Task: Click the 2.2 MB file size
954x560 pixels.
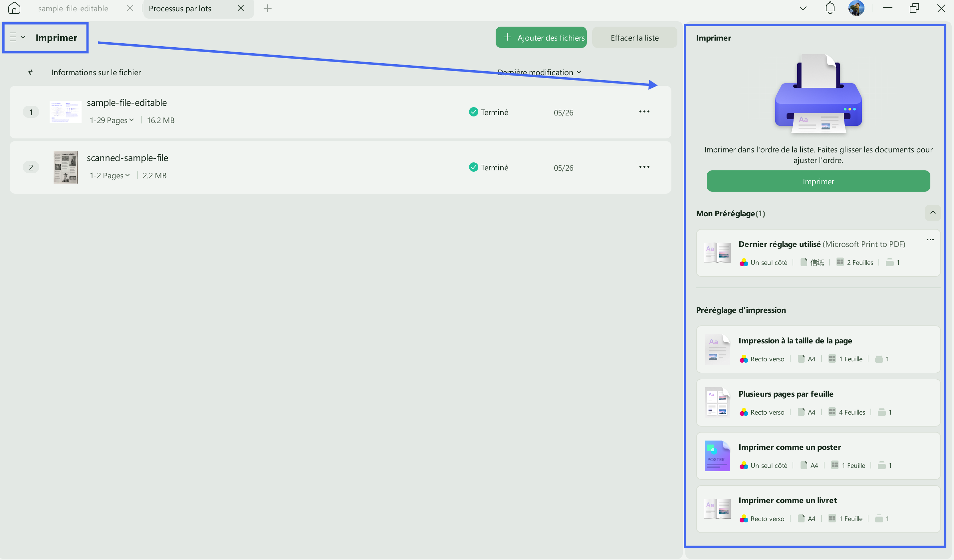Action: [154, 176]
